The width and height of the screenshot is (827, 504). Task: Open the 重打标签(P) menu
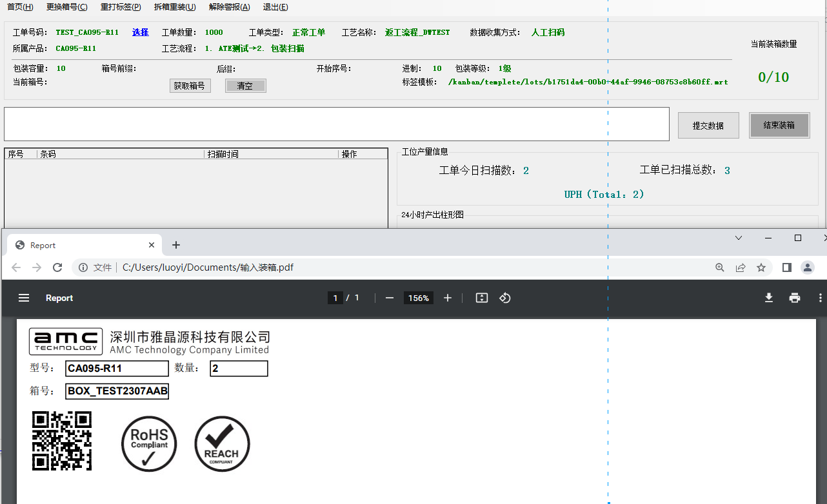coord(121,7)
